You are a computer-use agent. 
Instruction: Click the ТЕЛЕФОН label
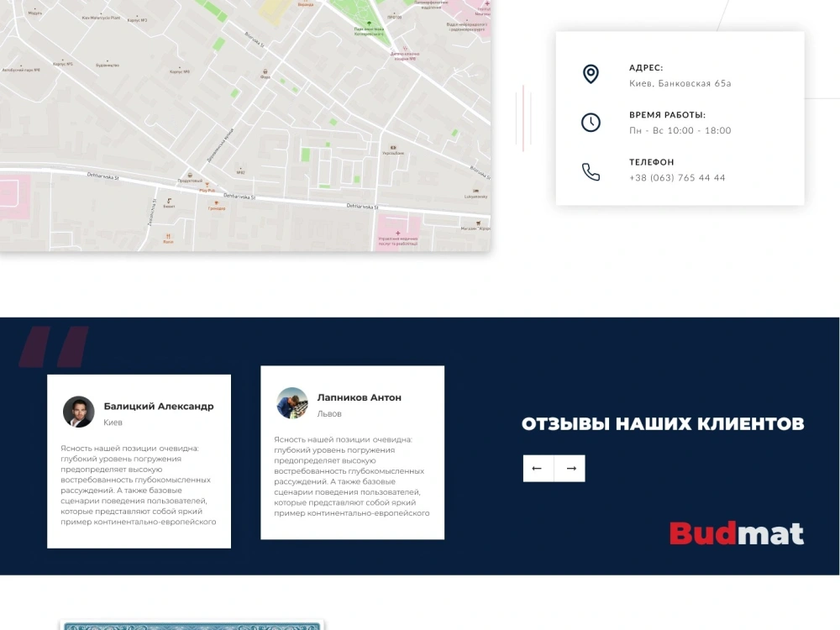coord(652,162)
